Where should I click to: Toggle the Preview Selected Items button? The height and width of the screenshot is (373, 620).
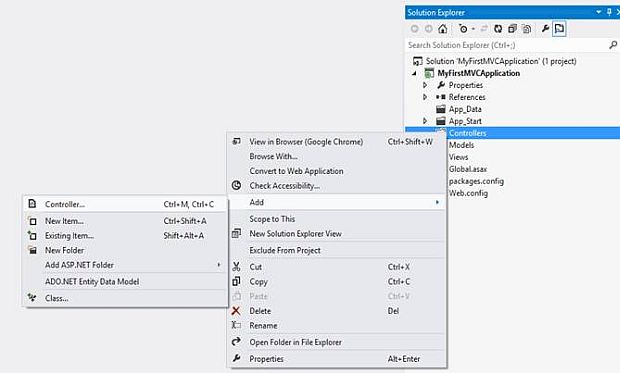(x=559, y=29)
